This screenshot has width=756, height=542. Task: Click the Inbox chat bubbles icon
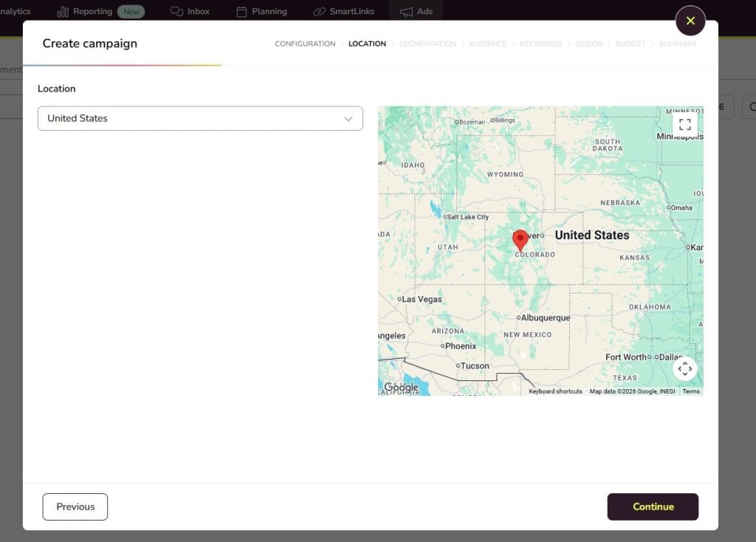coord(176,12)
